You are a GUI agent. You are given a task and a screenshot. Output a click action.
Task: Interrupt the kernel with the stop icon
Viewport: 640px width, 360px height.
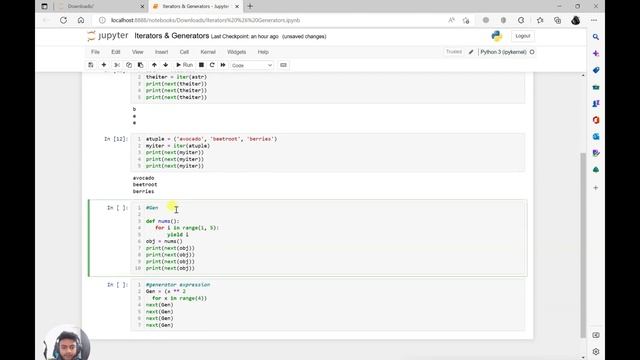201,65
